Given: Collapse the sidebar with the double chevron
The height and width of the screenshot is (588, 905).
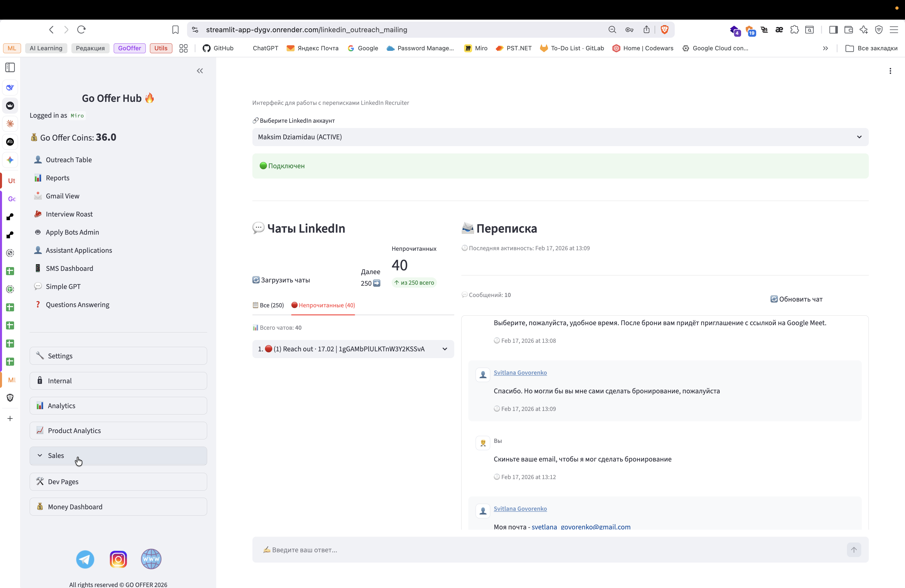Looking at the screenshot, I should coord(200,71).
